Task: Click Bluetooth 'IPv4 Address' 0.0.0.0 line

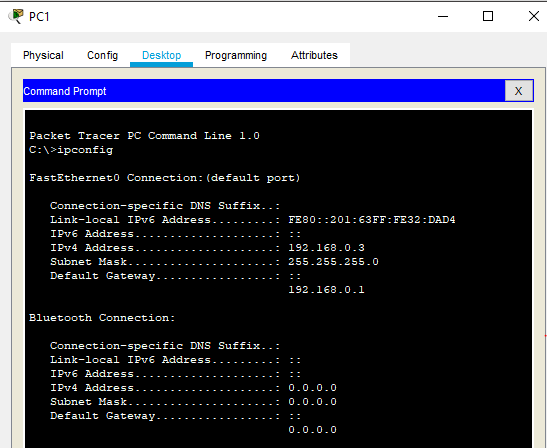Action: point(193,388)
